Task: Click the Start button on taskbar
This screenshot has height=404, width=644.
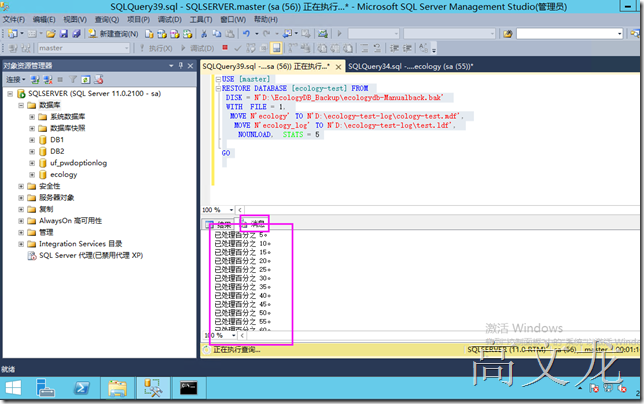Action: click(x=13, y=388)
